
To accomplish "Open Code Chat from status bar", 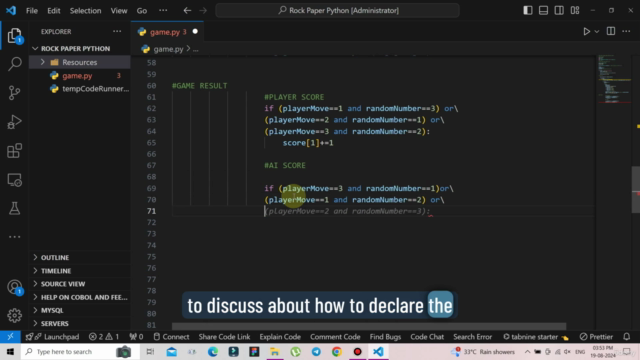I will 427,337.
